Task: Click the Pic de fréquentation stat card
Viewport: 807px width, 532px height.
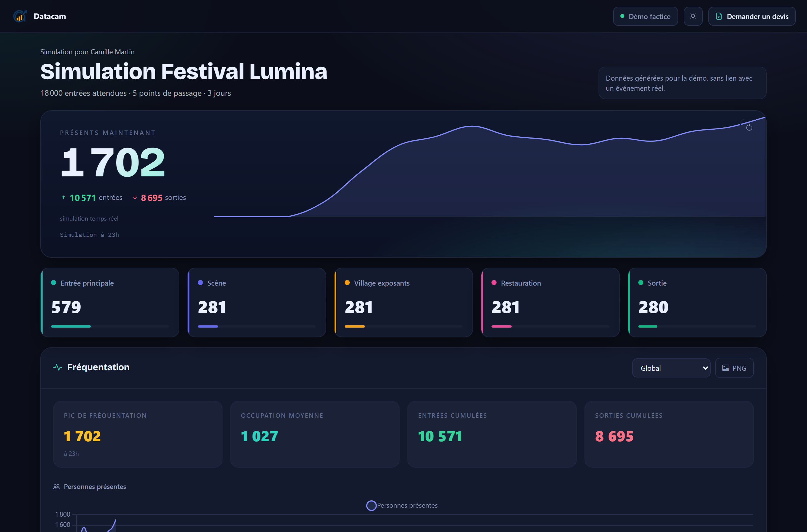Action: coord(138,434)
